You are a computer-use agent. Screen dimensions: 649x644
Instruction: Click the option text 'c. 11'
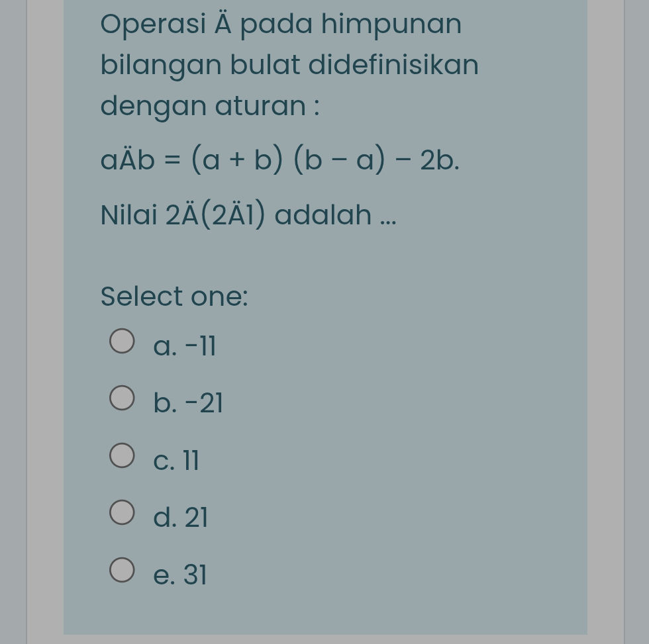(175, 461)
